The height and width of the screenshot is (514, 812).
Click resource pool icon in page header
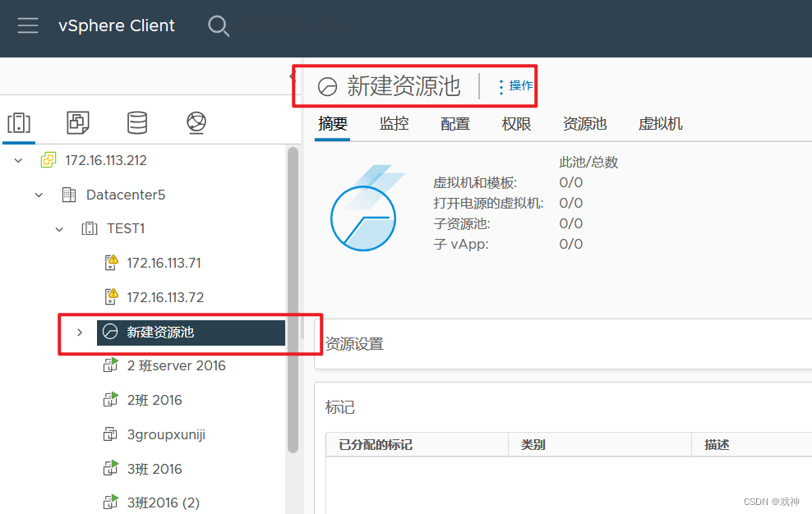[x=327, y=86]
